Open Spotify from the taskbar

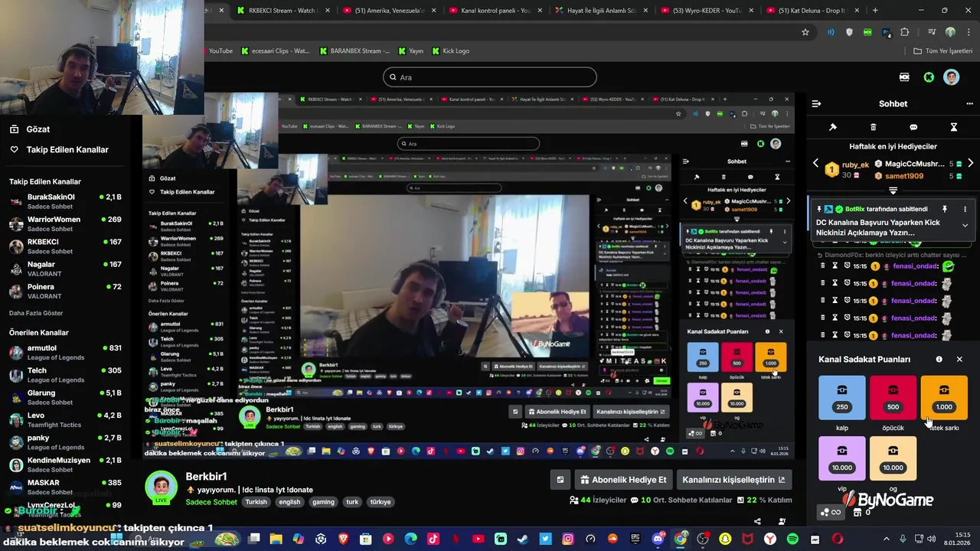click(x=792, y=539)
